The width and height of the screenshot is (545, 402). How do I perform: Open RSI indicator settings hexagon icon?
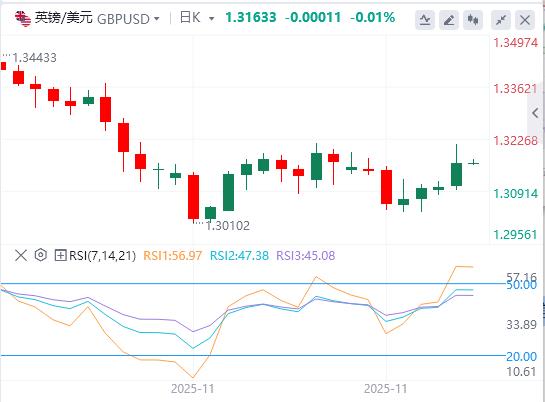pyautogui.click(x=41, y=255)
